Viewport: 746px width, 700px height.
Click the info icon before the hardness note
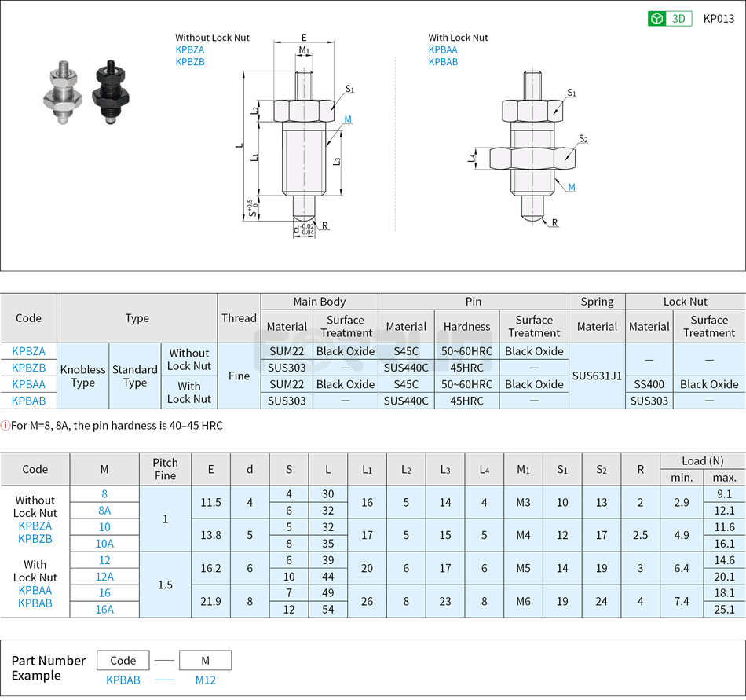coord(8,425)
